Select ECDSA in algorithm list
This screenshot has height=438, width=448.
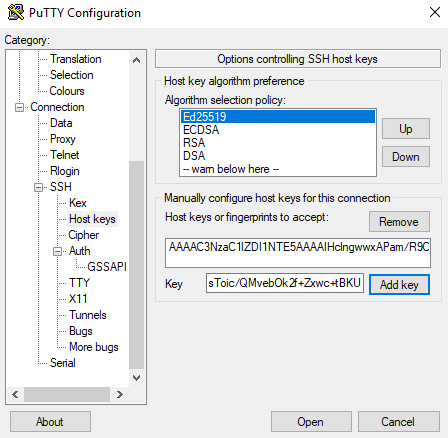[278, 130]
